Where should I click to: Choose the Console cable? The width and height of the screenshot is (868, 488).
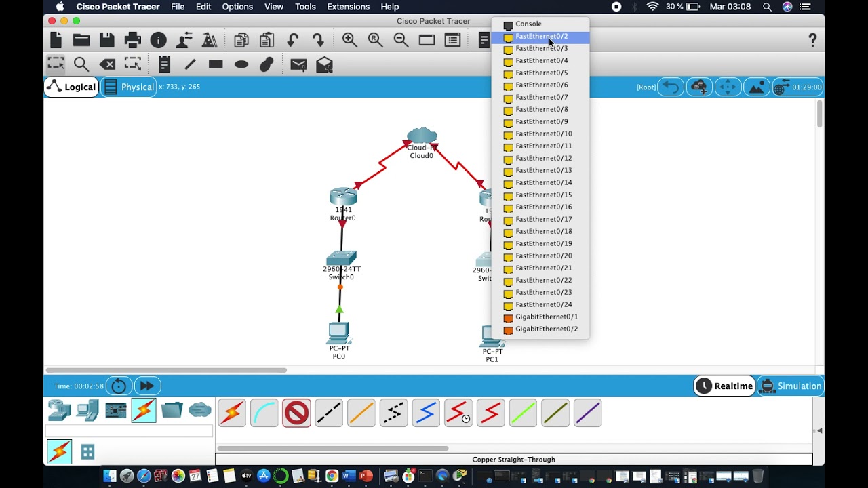coord(264,412)
